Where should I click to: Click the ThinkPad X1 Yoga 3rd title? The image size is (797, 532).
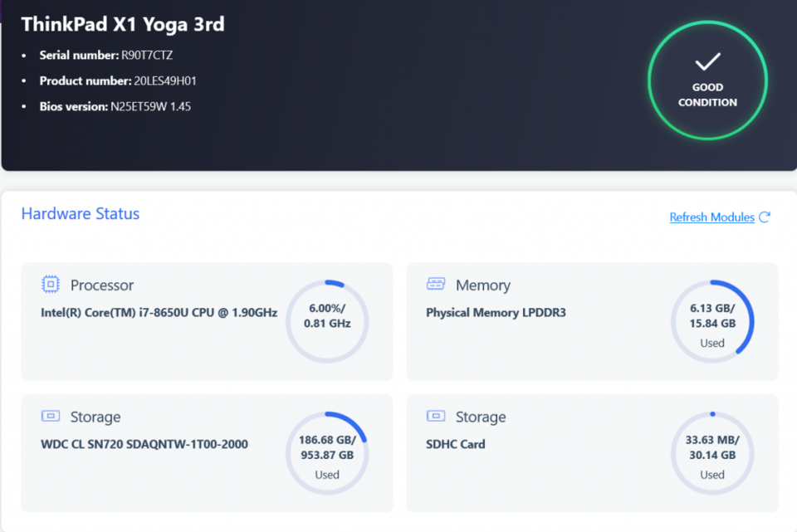[x=123, y=24]
